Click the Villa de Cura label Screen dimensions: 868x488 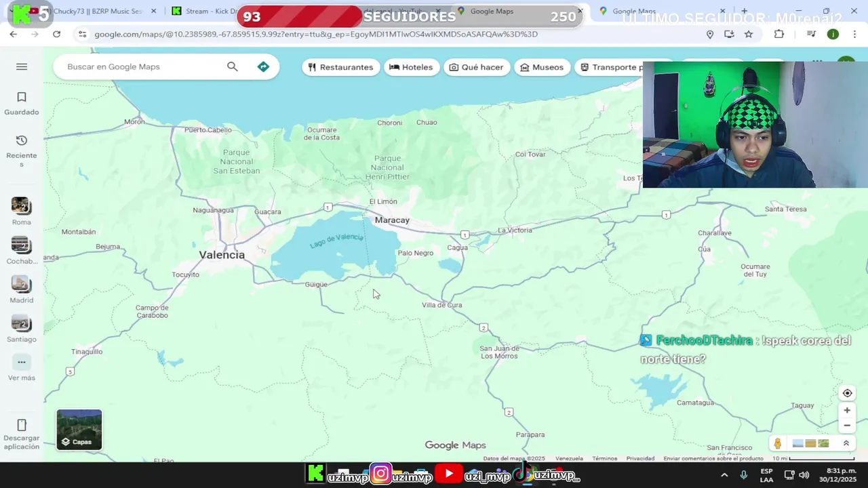pyautogui.click(x=441, y=305)
